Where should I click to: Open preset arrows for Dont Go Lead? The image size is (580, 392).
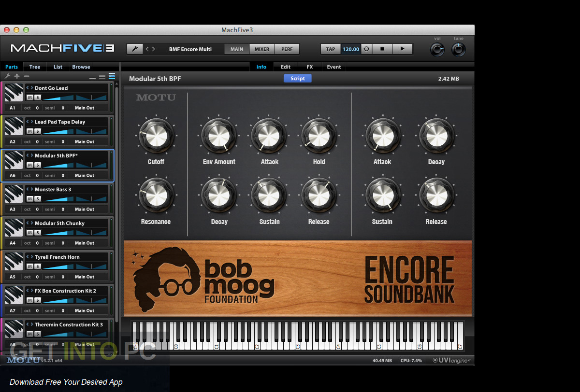coord(29,88)
